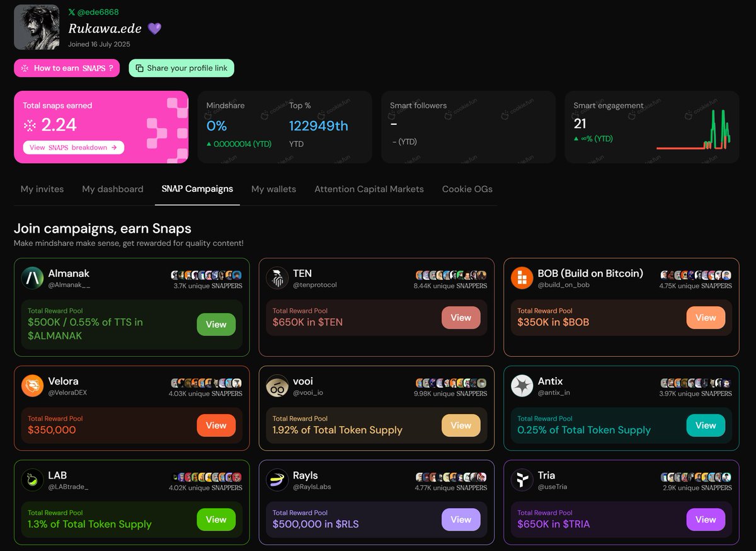Click "1.92% of Total Token Supply" text
This screenshot has width=756, height=551.
[337, 430]
